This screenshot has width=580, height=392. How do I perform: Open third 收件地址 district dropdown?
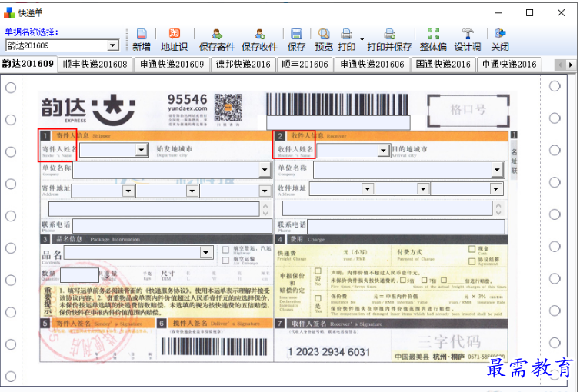[495, 189]
